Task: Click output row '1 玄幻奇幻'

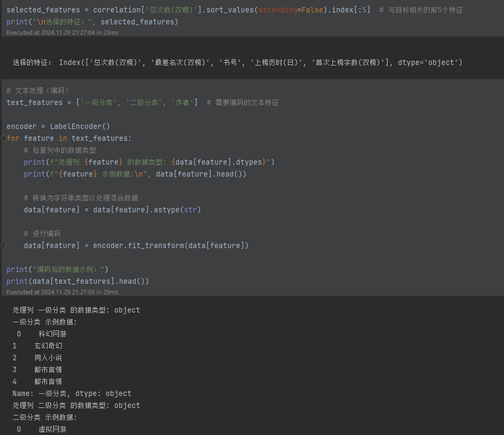Action: point(37,346)
